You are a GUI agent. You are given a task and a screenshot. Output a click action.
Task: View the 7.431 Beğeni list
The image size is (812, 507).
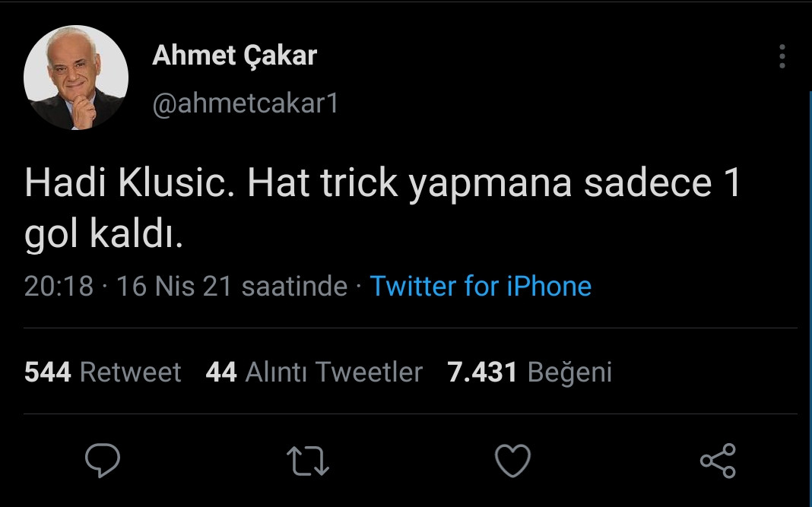[x=531, y=372]
